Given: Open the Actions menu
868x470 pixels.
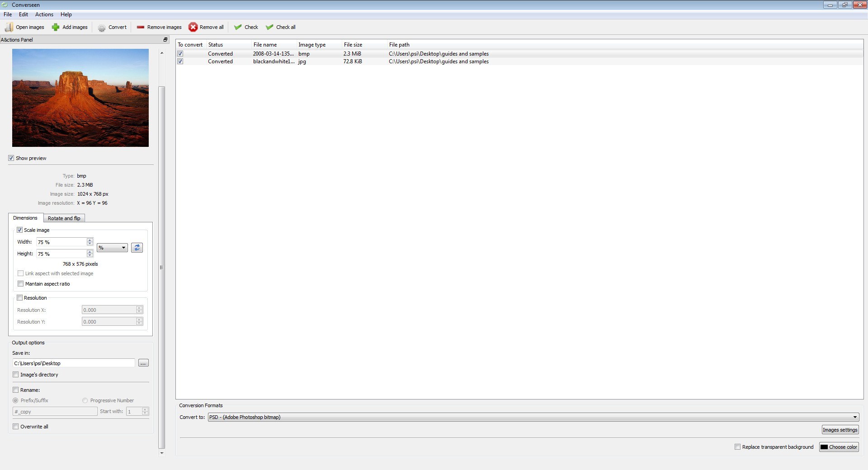Looking at the screenshot, I should pyautogui.click(x=44, y=14).
